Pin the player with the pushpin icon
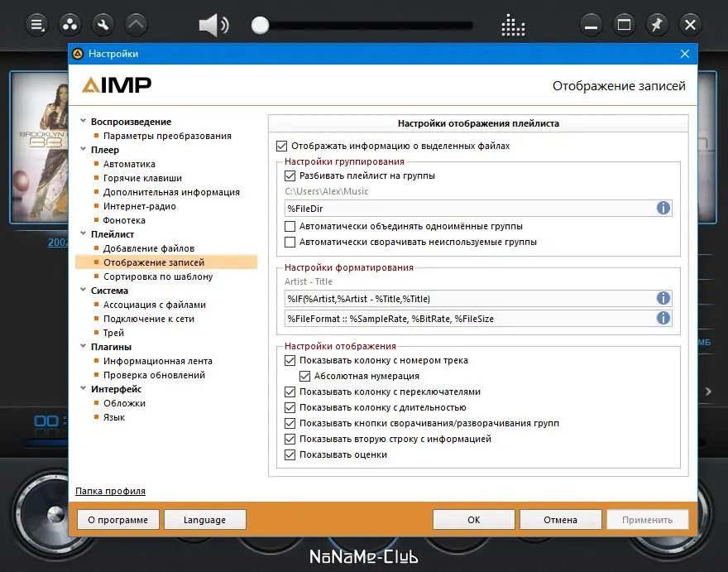Viewport: 728px width, 572px height. pyautogui.click(x=657, y=24)
